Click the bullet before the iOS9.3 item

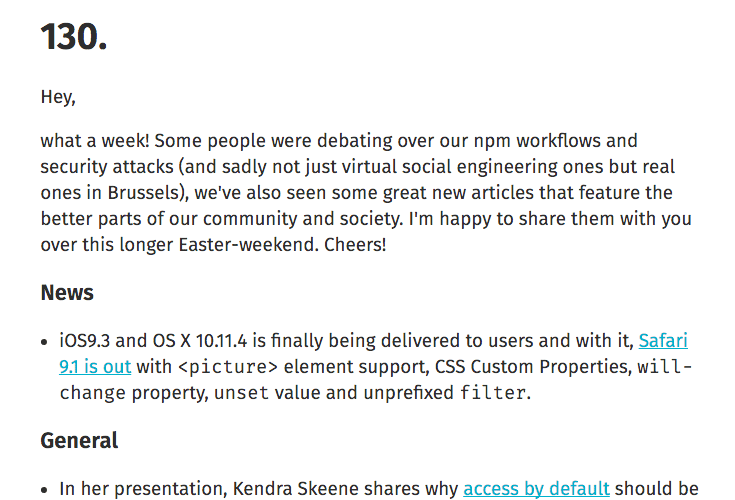tap(45, 342)
